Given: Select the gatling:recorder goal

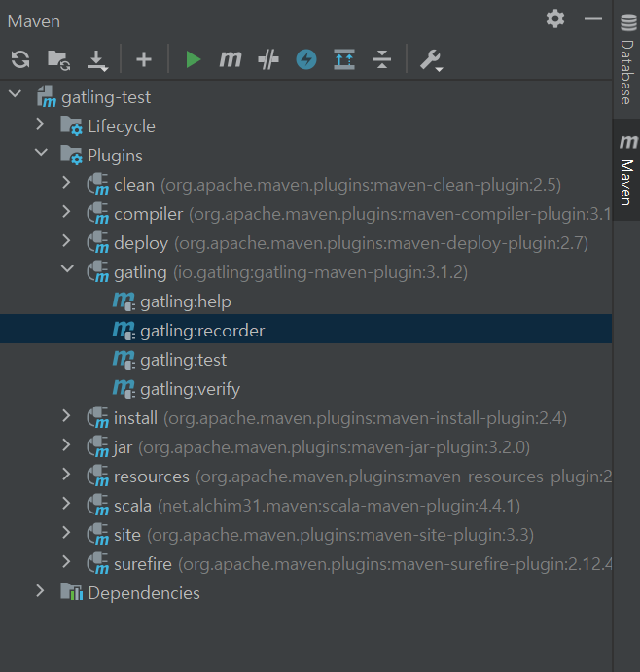Looking at the screenshot, I should 305,331.
